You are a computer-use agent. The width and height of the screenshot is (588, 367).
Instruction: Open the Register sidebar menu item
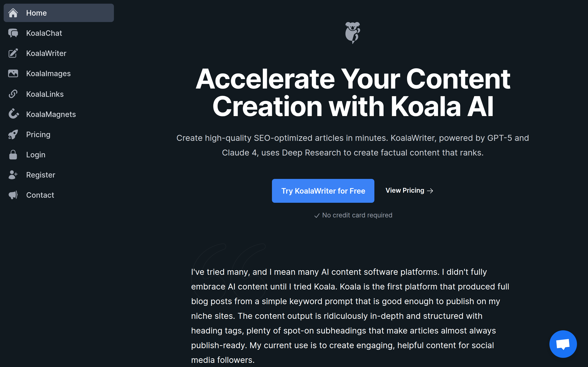41,175
